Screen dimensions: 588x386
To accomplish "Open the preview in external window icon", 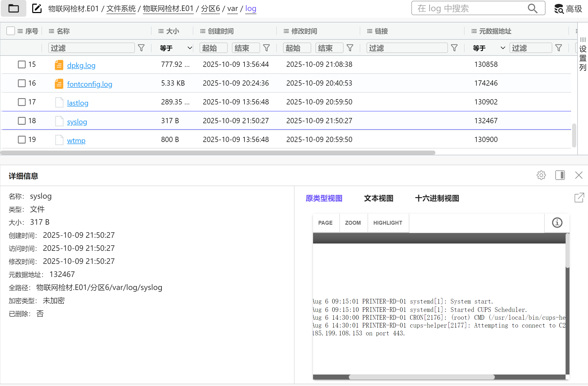I will click(x=579, y=198).
